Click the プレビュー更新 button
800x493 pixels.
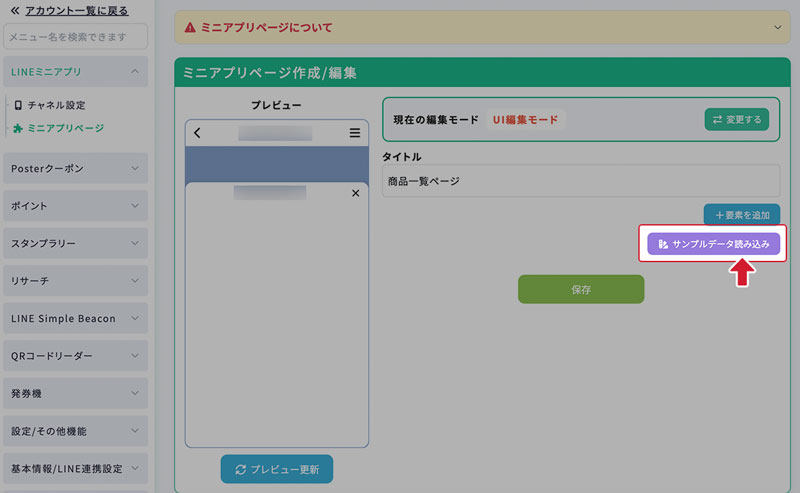click(277, 469)
